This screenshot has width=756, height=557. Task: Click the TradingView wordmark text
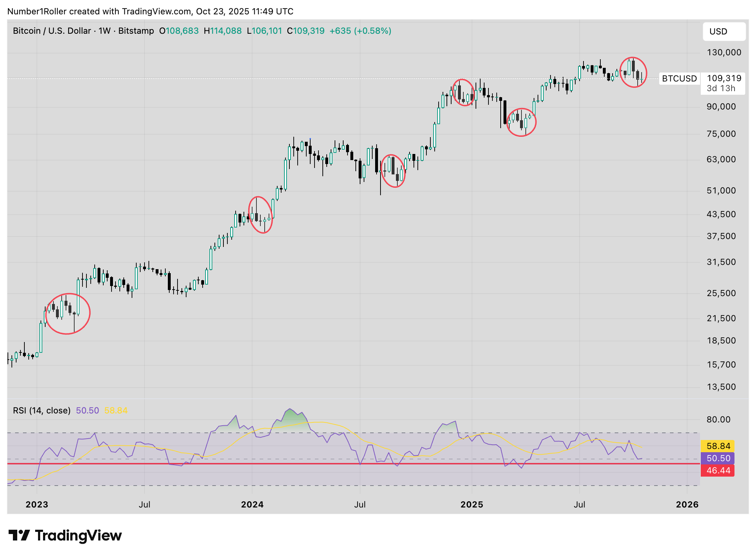[x=78, y=535]
